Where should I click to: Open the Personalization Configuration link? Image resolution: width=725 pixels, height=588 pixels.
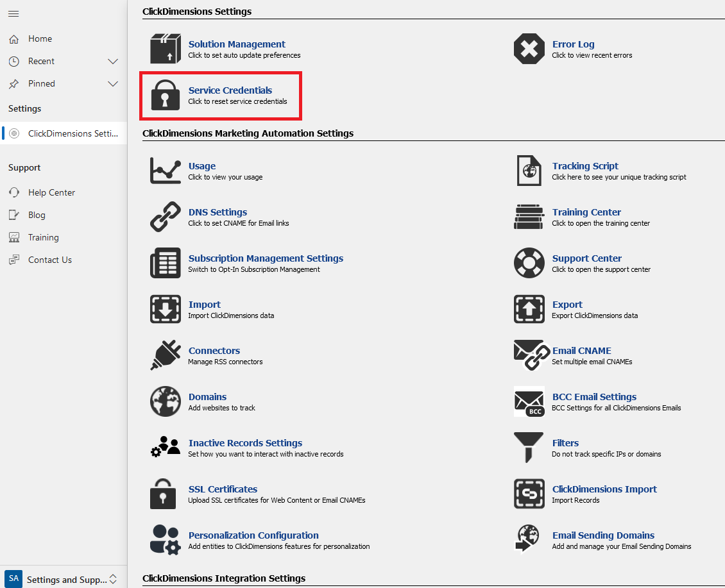253,536
